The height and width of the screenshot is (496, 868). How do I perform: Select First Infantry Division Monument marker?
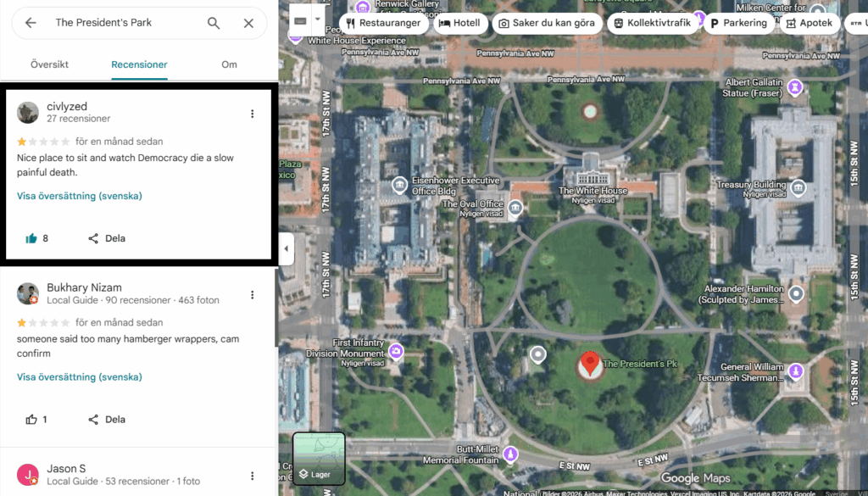point(396,350)
